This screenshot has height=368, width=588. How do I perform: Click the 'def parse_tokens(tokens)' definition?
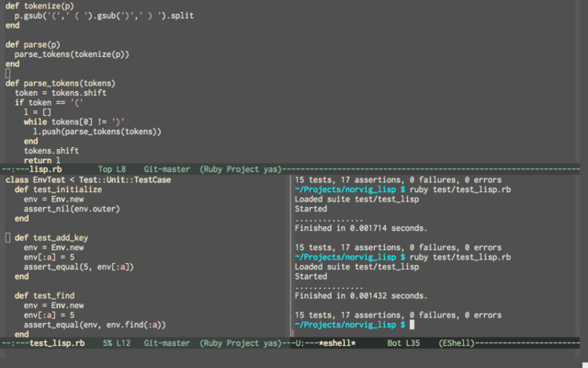pyautogui.click(x=61, y=84)
